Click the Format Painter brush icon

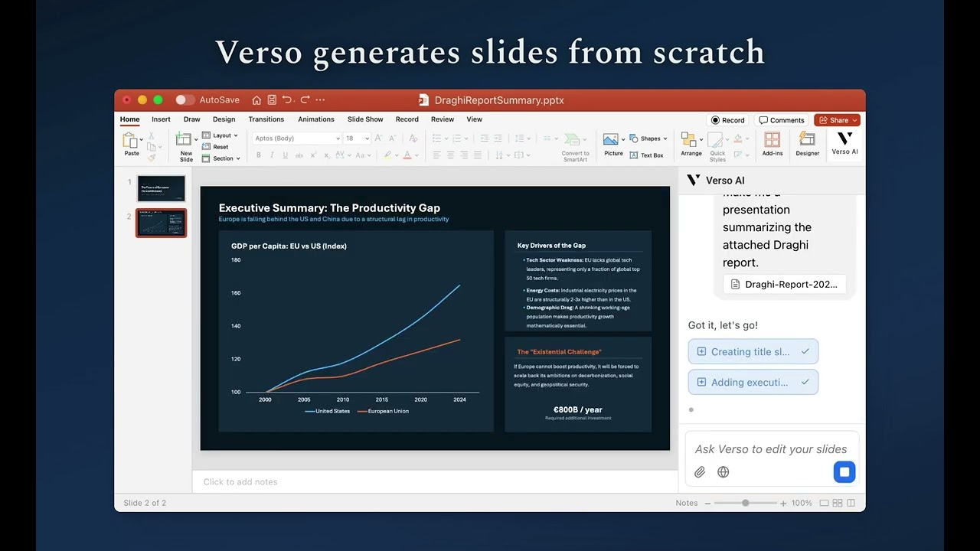click(151, 157)
